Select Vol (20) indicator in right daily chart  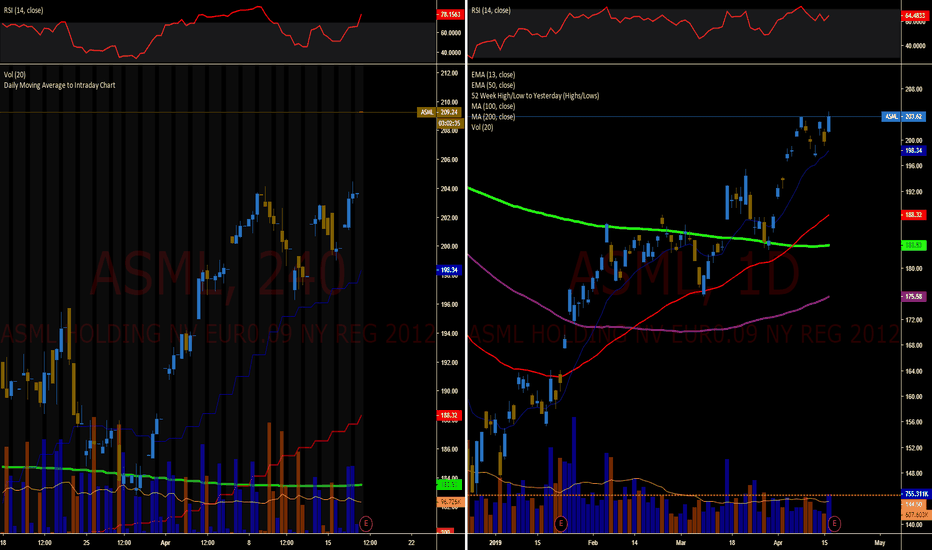[482, 127]
